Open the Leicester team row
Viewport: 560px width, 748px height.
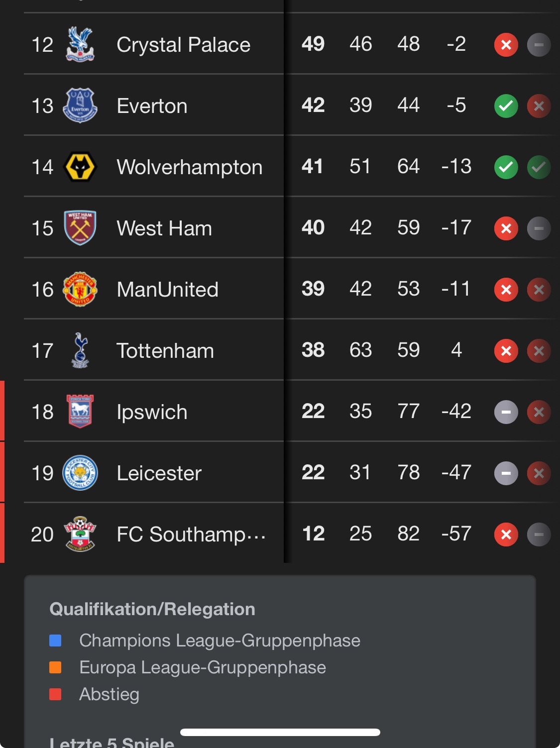click(291, 473)
